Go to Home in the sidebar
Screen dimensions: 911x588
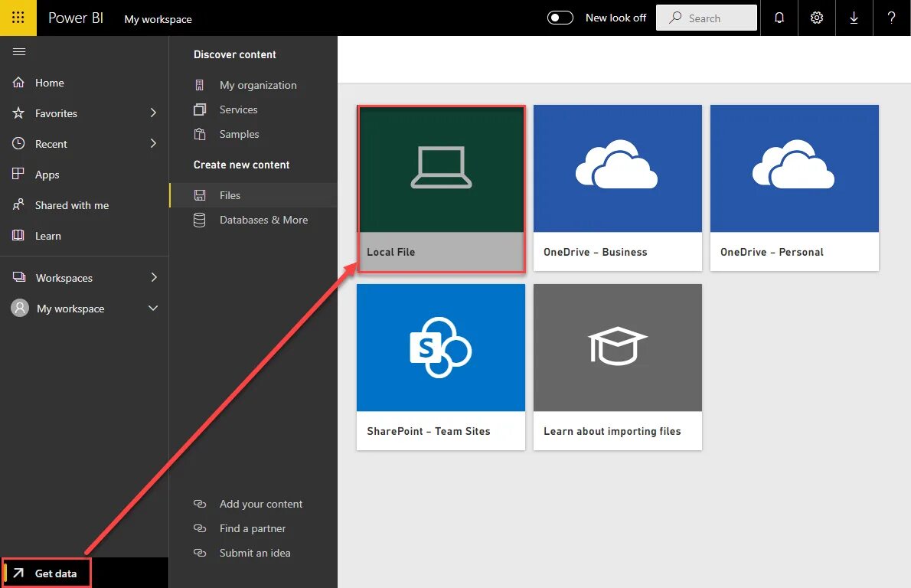pyautogui.click(x=50, y=83)
